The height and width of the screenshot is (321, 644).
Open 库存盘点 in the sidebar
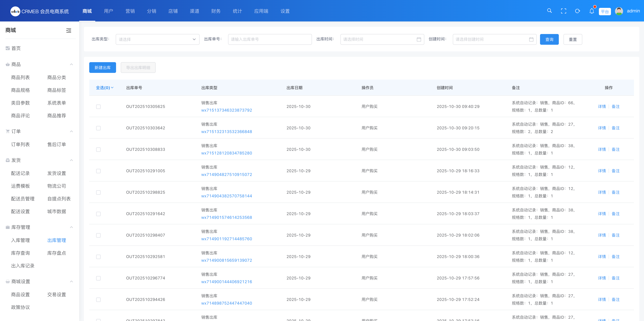click(x=57, y=253)
